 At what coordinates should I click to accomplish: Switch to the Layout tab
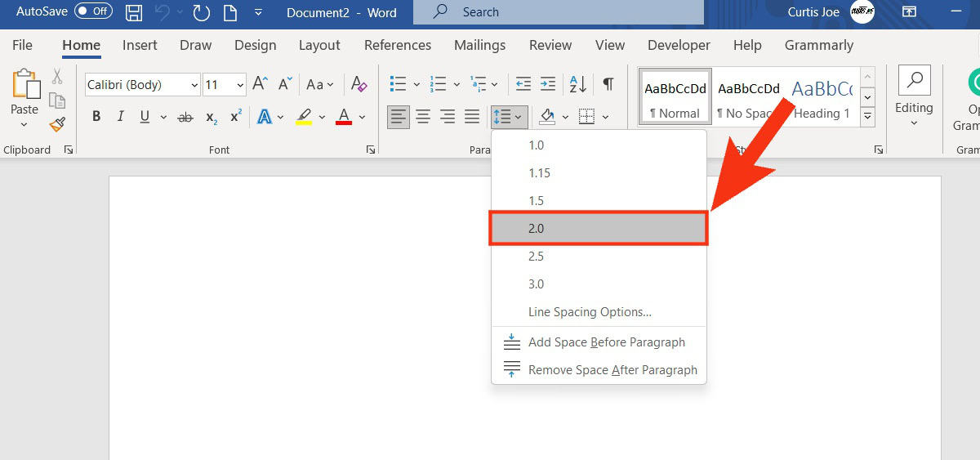[319, 45]
